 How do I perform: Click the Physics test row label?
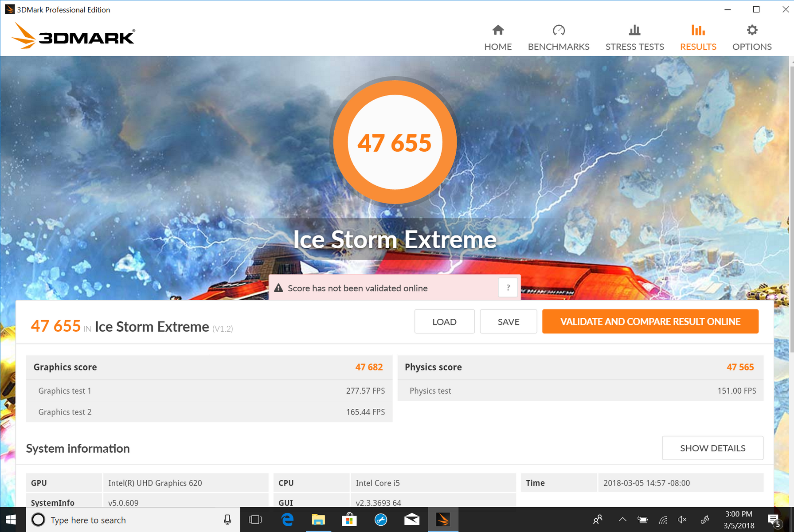[x=430, y=391]
